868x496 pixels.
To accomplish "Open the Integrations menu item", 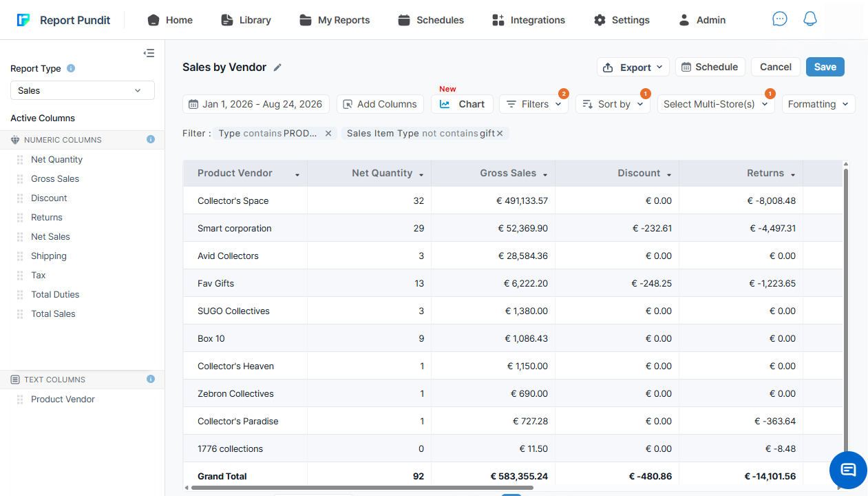I will [x=529, y=20].
